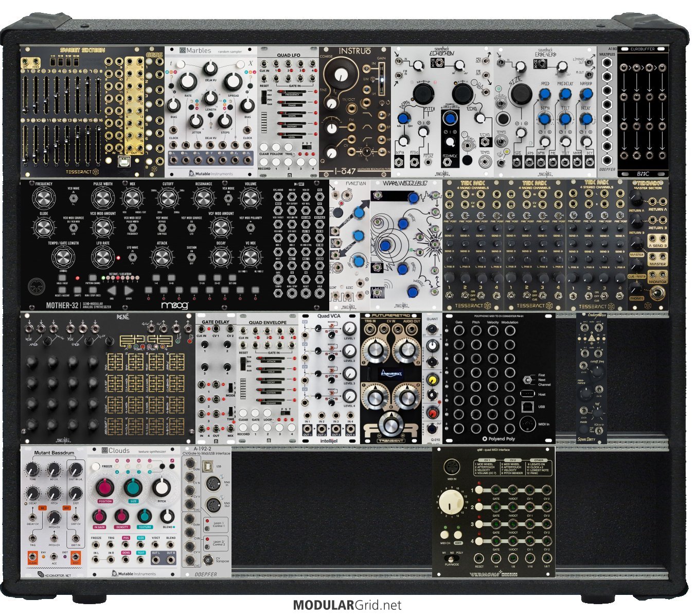Click the EDIT button on Vermona qMI

coord(457,536)
